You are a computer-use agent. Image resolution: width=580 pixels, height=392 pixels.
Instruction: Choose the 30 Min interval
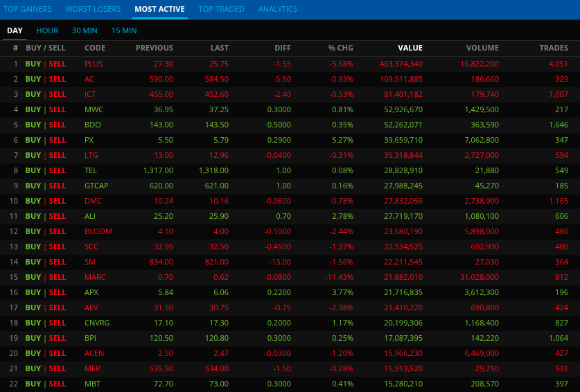point(85,30)
